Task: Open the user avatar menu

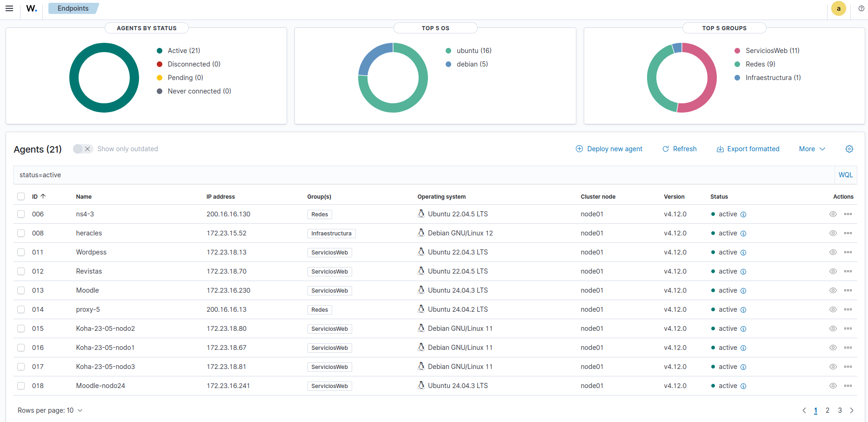Action: (x=839, y=8)
